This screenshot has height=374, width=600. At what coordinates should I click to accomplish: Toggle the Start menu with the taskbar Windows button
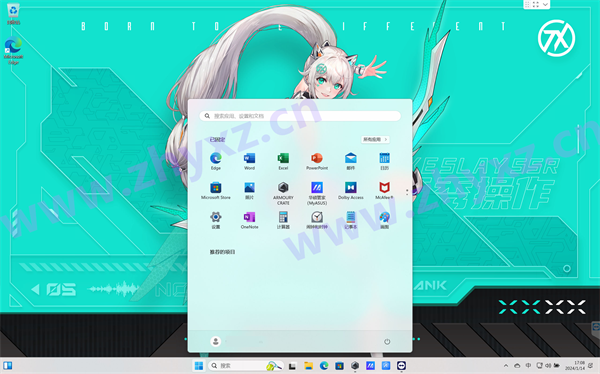tap(199, 366)
